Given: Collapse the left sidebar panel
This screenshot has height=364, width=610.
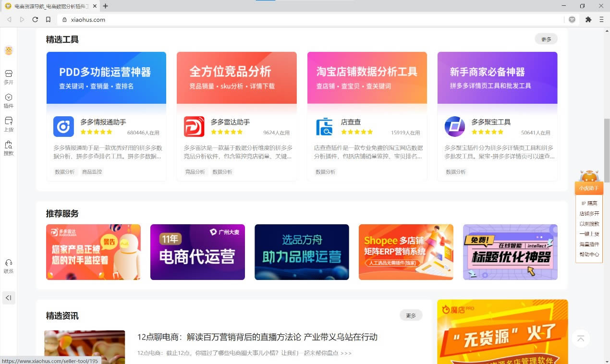Looking at the screenshot, I should (x=8, y=298).
